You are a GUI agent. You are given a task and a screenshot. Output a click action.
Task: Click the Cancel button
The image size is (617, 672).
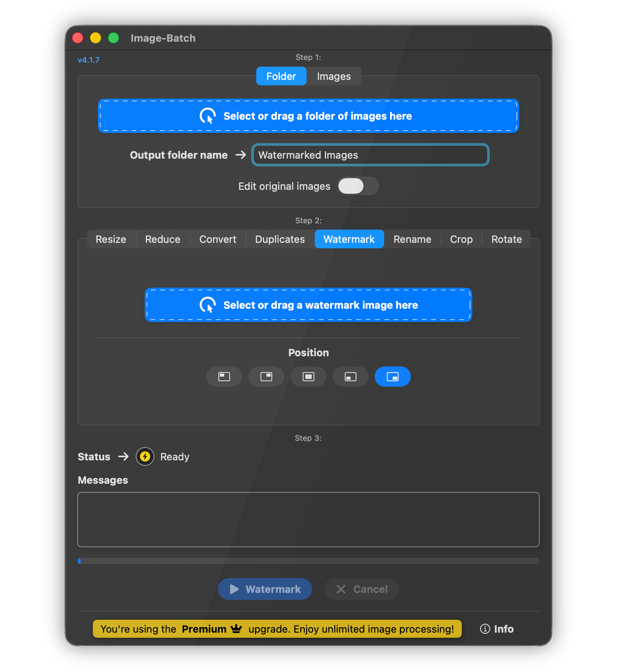click(362, 589)
